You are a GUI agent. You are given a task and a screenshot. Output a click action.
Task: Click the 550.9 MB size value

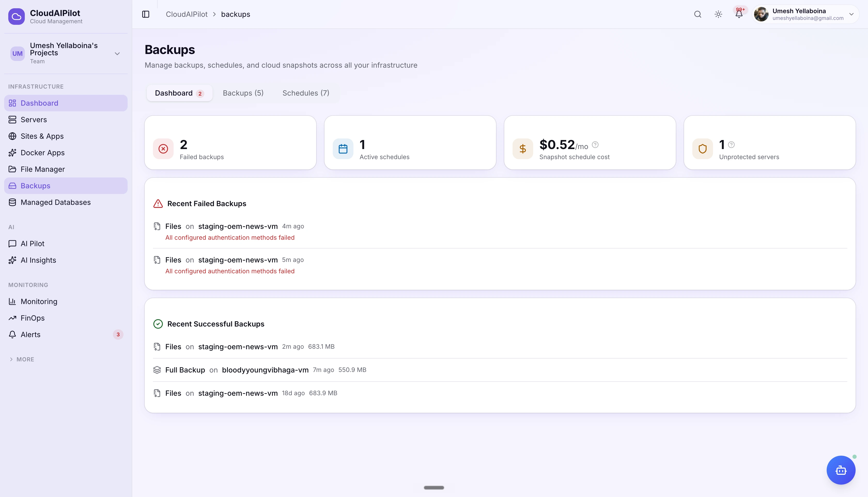pyautogui.click(x=352, y=370)
